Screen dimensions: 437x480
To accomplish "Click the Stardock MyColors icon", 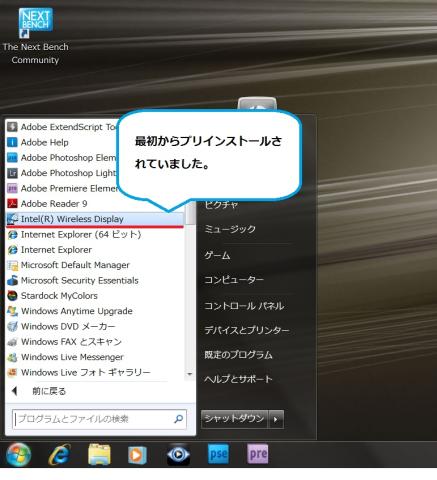I will tap(12, 296).
